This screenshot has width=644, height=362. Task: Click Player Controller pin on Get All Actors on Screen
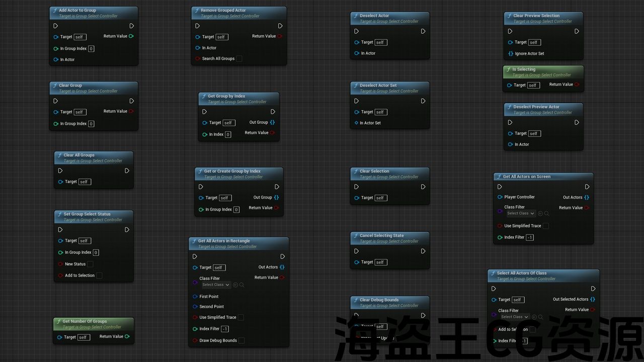pyautogui.click(x=500, y=197)
